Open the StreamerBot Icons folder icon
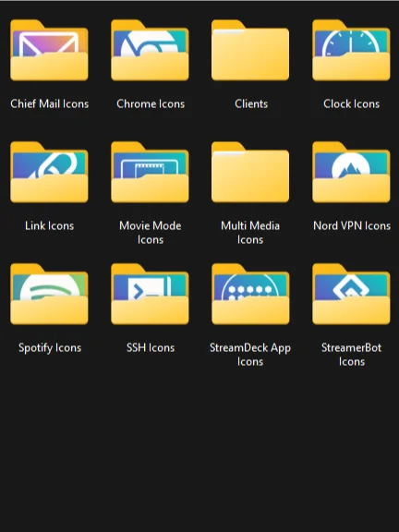The image size is (399, 532). 351,294
